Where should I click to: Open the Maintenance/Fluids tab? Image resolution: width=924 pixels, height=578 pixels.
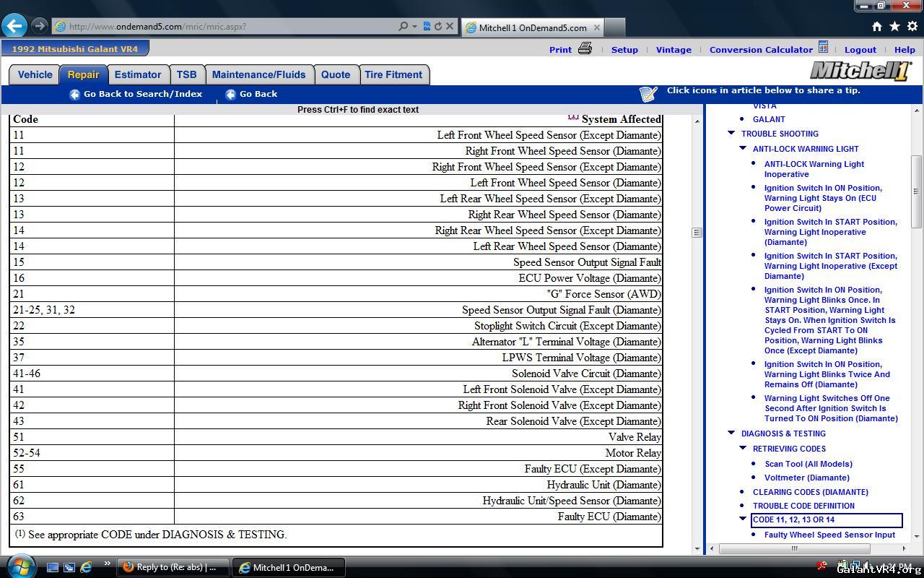pos(258,74)
